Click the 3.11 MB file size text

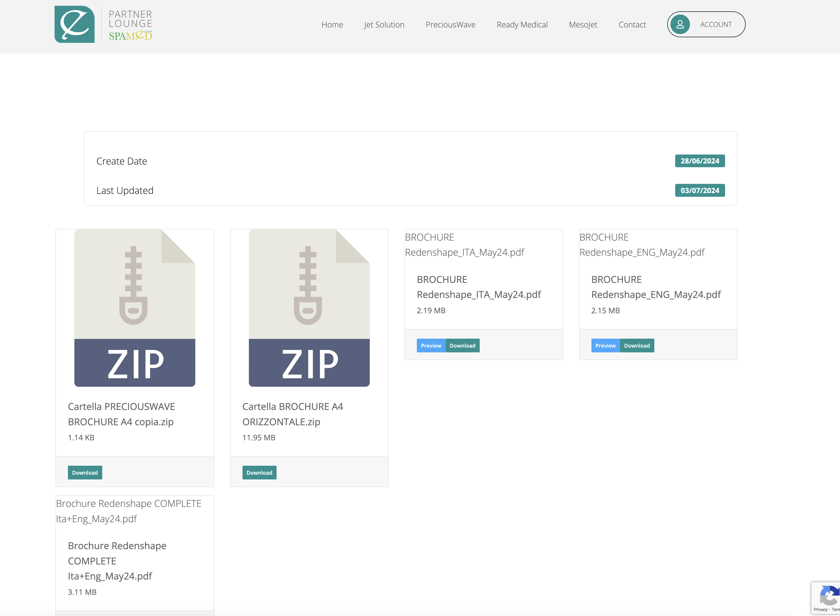point(82,592)
